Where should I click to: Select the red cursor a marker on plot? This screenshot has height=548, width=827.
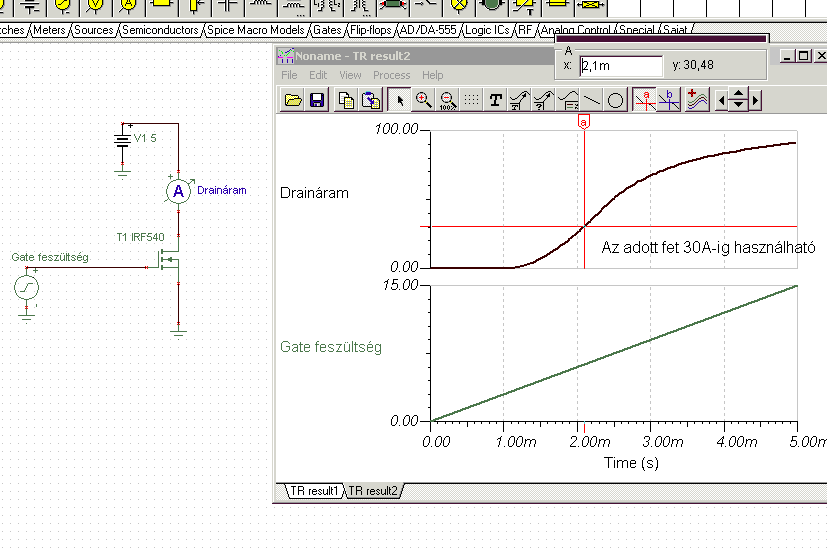[x=583, y=122]
